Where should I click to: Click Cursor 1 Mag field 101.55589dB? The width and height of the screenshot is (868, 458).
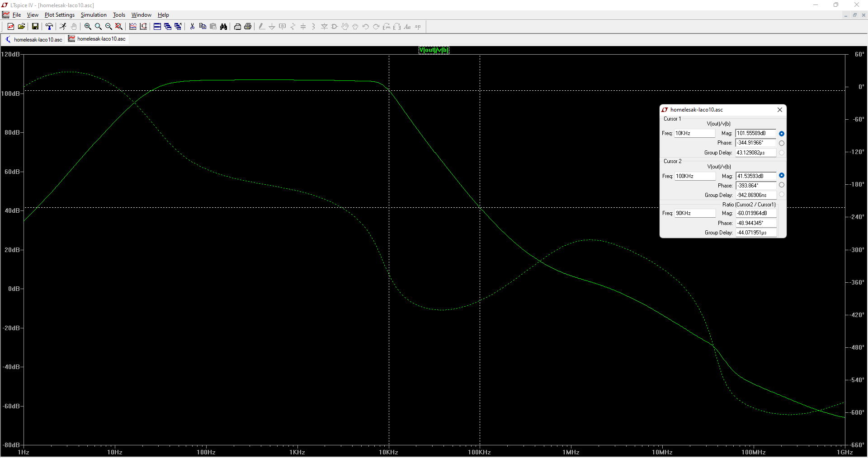[756, 133]
